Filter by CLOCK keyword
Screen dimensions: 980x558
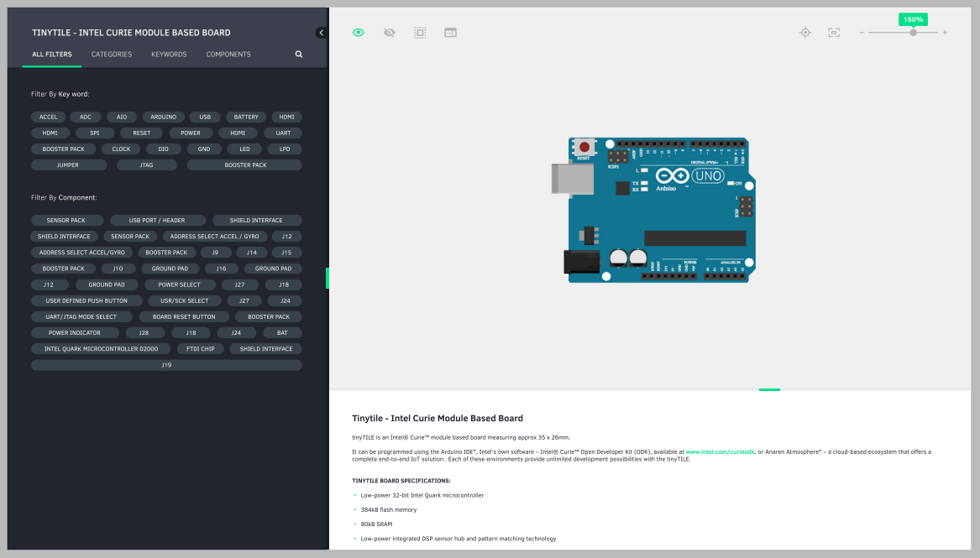(x=121, y=149)
